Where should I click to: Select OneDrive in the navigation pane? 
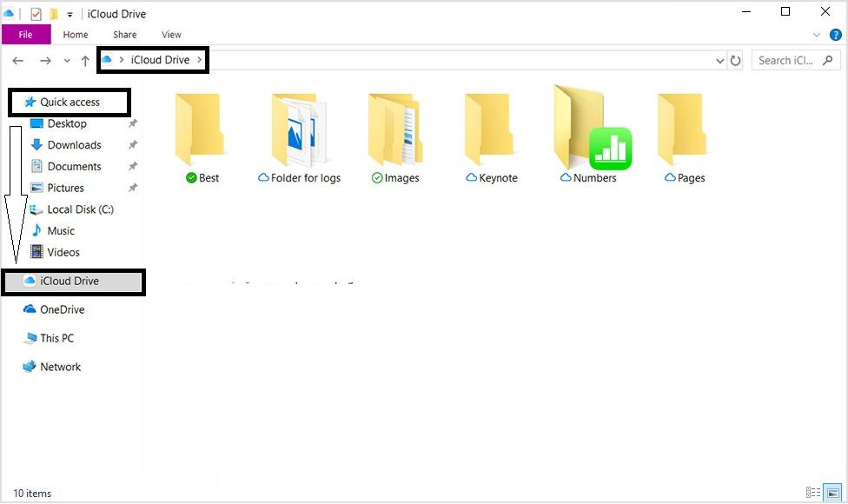point(62,310)
